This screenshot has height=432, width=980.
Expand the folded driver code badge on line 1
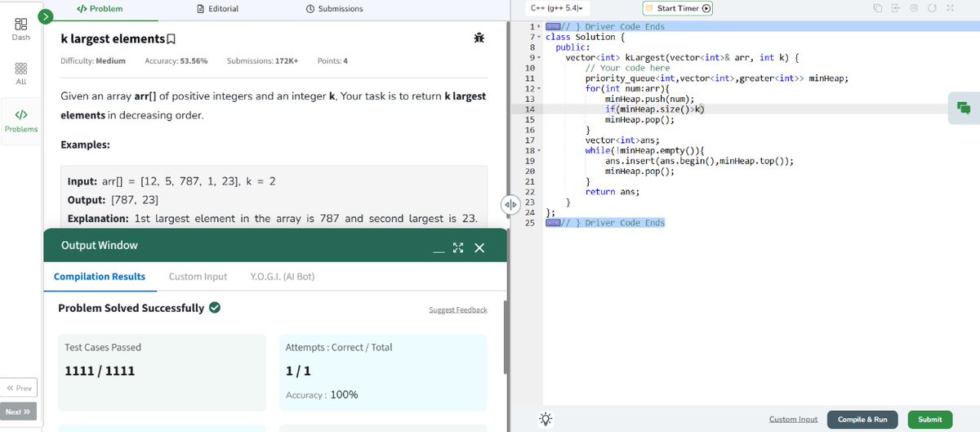pos(552,27)
